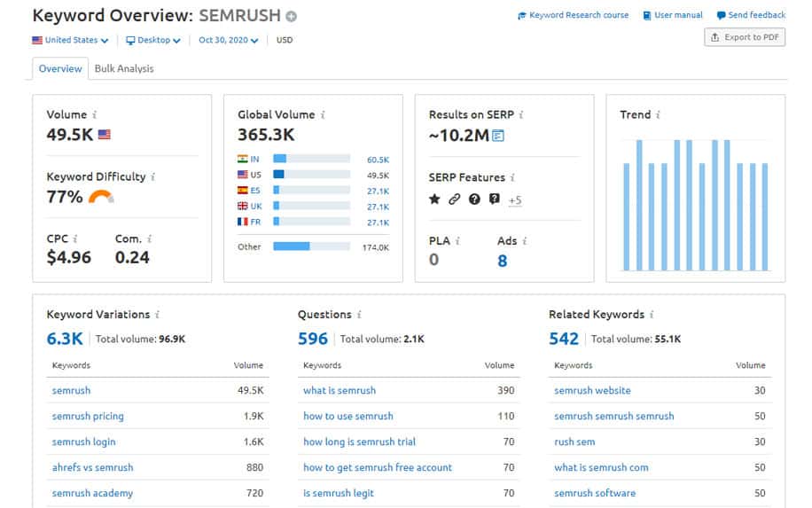812x508 pixels.
Task: Open the what is semrush com keyword
Action: (x=601, y=467)
